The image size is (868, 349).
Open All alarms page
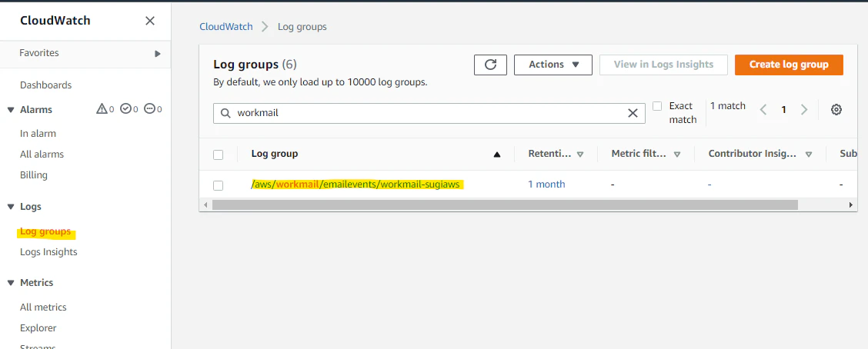tap(42, 155)
